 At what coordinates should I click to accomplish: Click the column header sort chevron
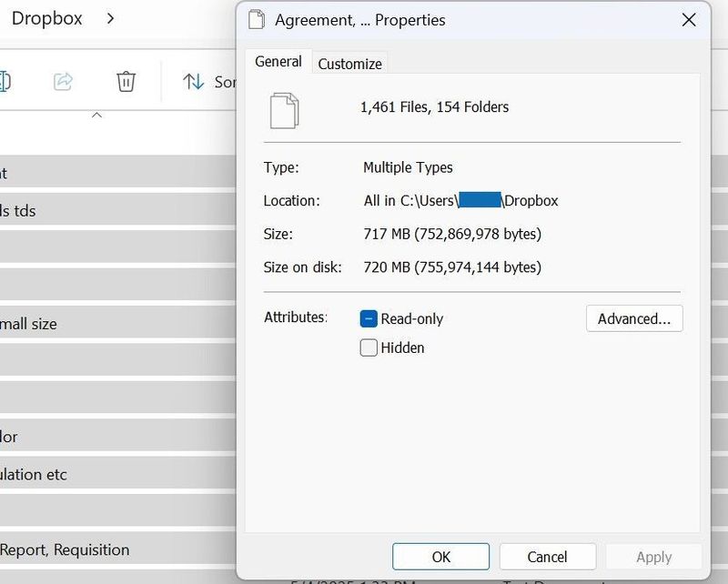click(96, 116)
